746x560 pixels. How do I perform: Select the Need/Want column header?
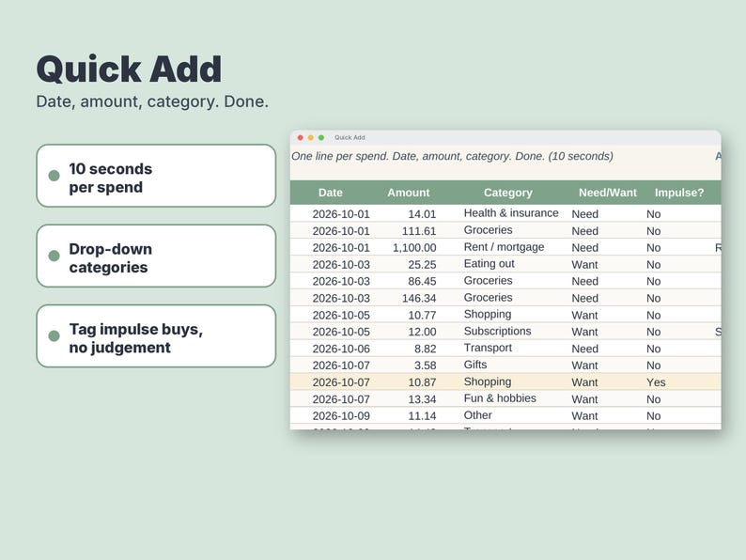click(x=608, y=193)
